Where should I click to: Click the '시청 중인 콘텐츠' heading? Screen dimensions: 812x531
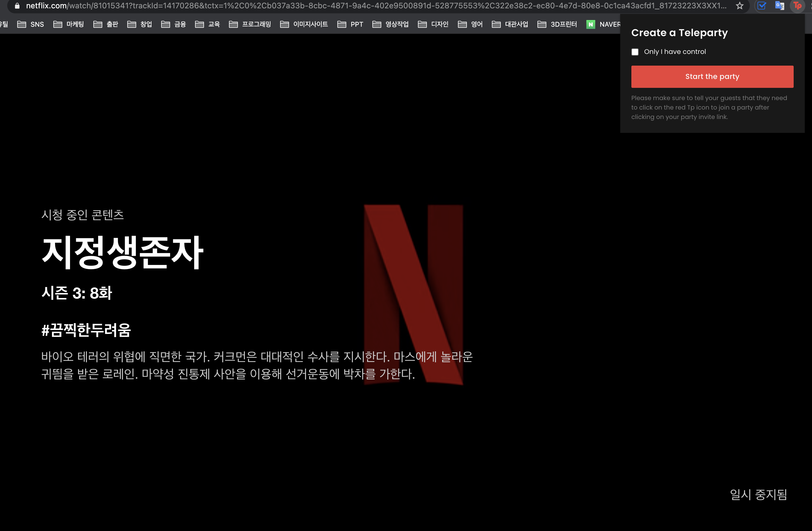click(83, 215)
